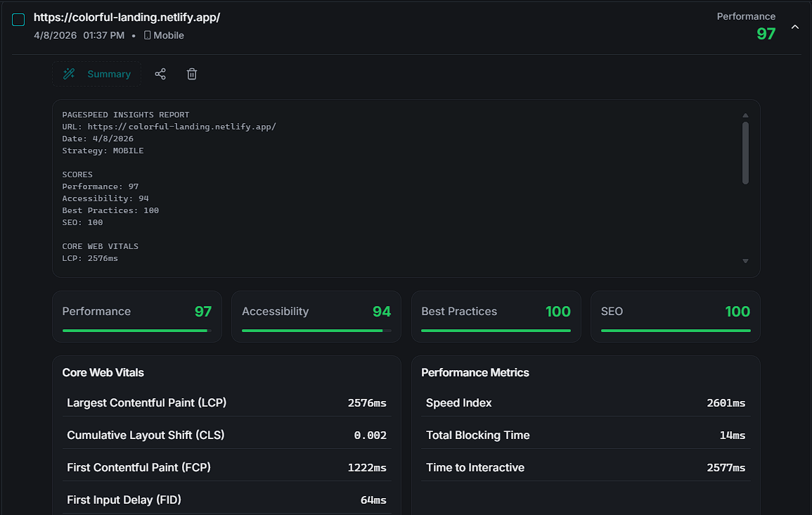Collapse the report card with the chevron
This screenshot has width=812, height=515.
(795, 26)
